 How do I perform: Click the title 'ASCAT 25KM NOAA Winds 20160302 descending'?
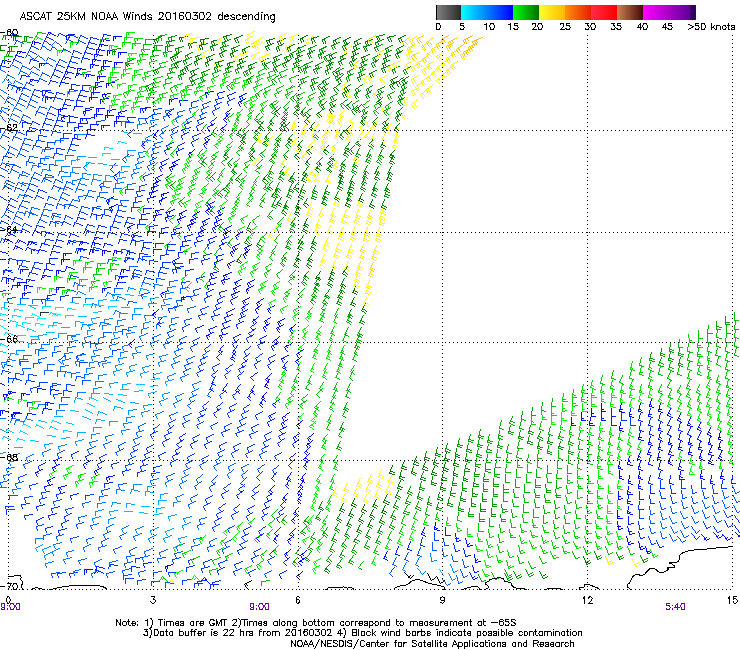point(148,16)
